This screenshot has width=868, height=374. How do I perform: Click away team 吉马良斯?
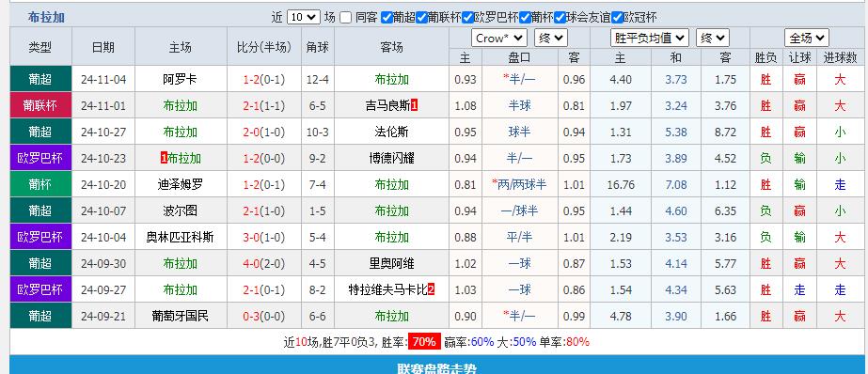pos(387,105)
